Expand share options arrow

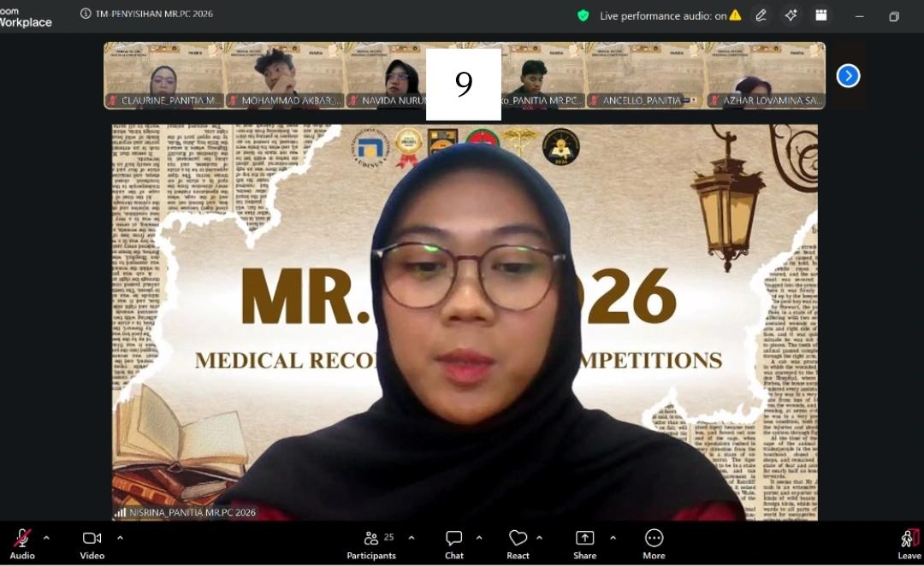pyautogui.click(x=613, y=538)
